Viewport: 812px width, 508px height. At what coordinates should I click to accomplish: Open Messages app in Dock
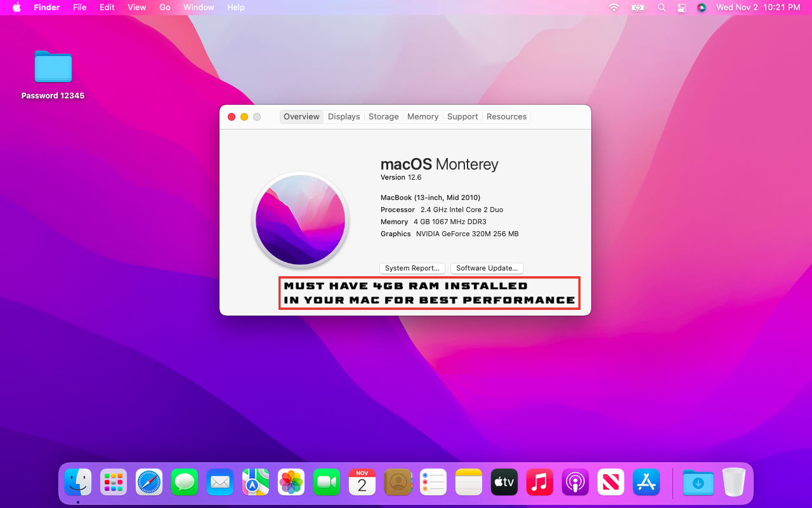(185, 483)
